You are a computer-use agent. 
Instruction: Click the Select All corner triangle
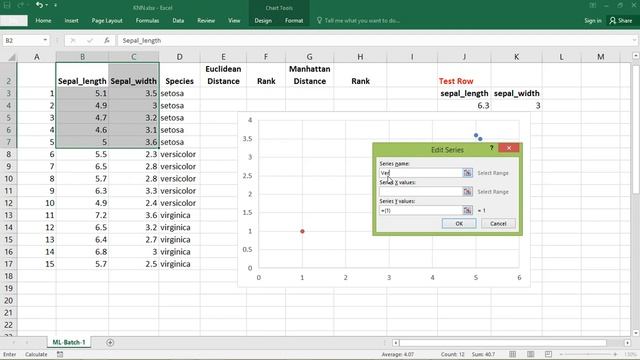click(x=12, y=57)
